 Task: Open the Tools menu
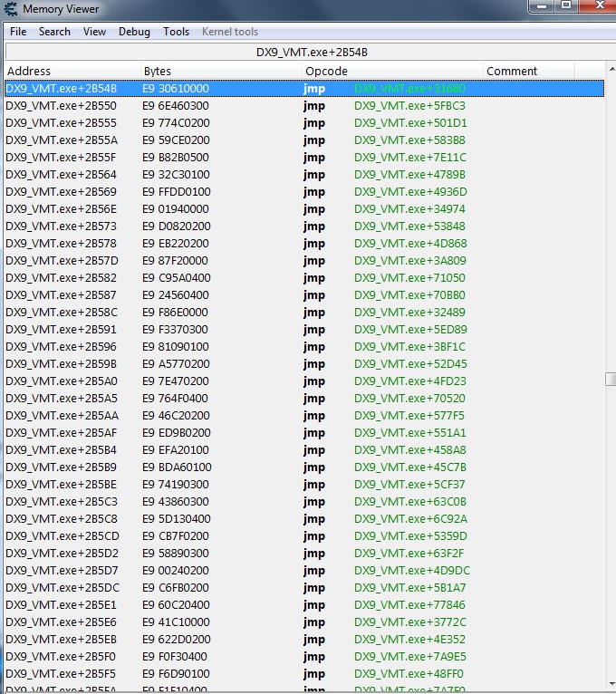point(176,32)
